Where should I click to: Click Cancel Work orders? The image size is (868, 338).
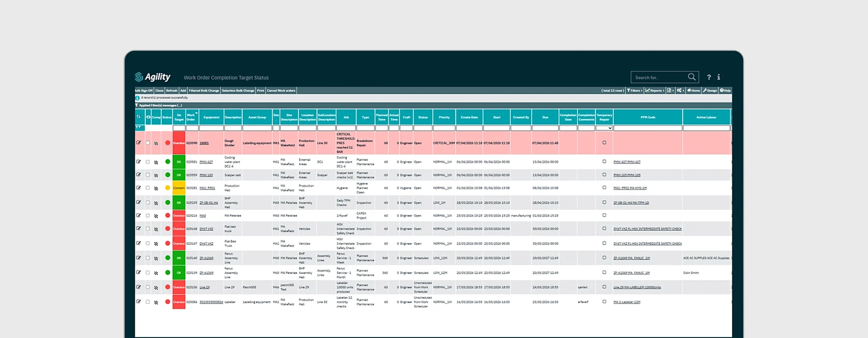click(281, 90)
